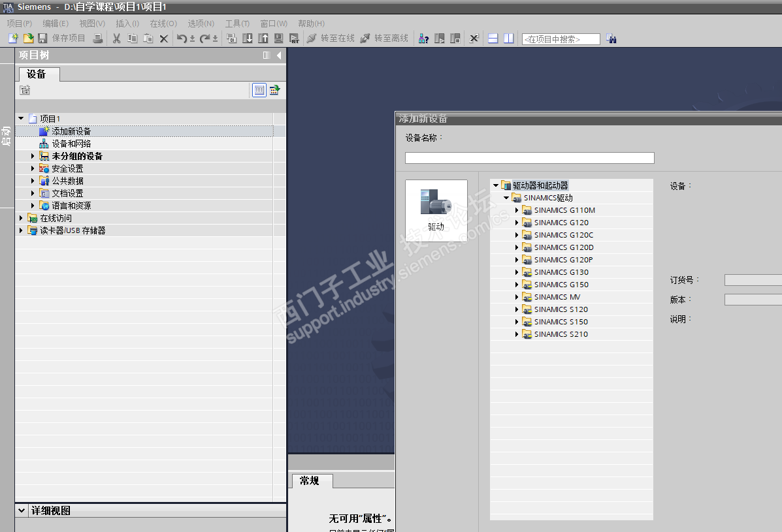The width and height of the screenshot is (782, 532).
Task: Toggle the project tree overview view icon
Action: click(259, 90)
